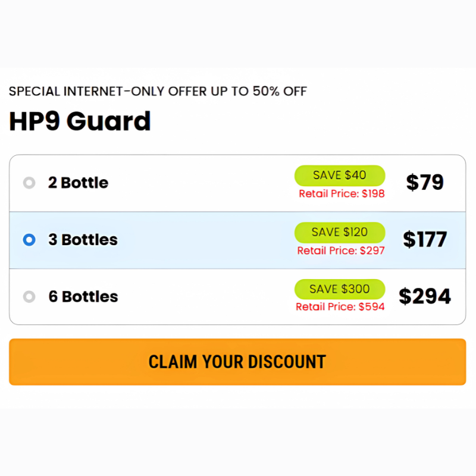The height and width of the screenshot is (476, 476).
Task: Select the 2 Bottle radio button
Action: point(29,183)
